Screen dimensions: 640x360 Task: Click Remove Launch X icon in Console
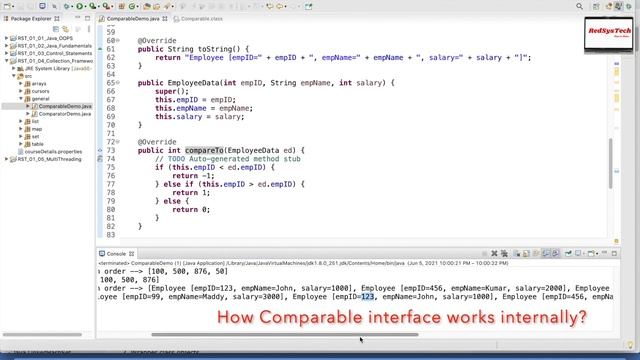coord(494,253)
